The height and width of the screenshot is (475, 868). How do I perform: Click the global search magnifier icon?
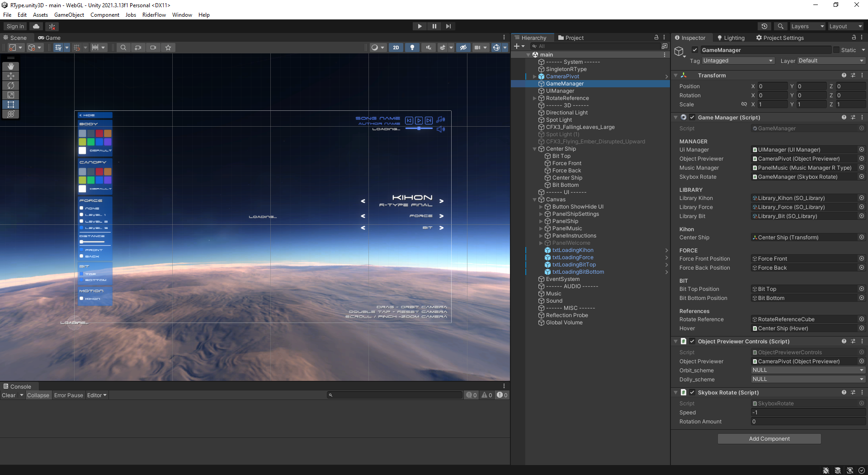[x=780, y=26]
